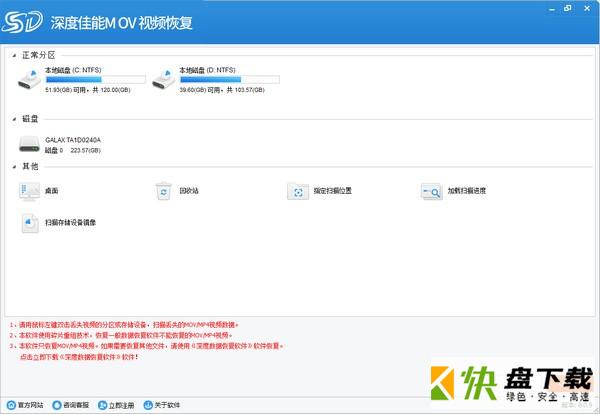Click the load scan progress (加载扫描进度) icon
The height and width of the screenshot is (414, 600).
[x=432, y=191]
